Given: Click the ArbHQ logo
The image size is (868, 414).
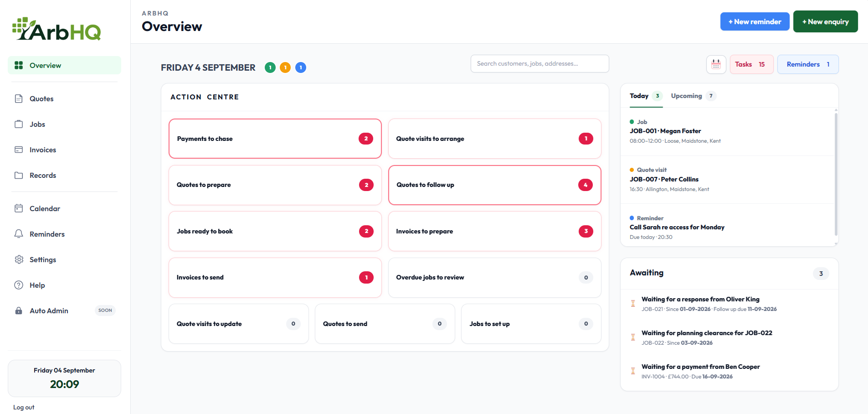Looking at the screenshot, I should 56,29.
